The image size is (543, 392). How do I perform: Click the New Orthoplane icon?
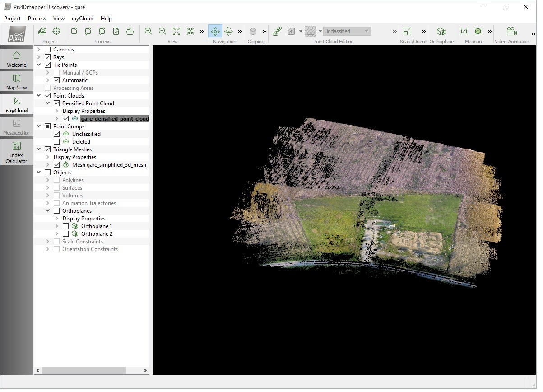coord(441,31)
